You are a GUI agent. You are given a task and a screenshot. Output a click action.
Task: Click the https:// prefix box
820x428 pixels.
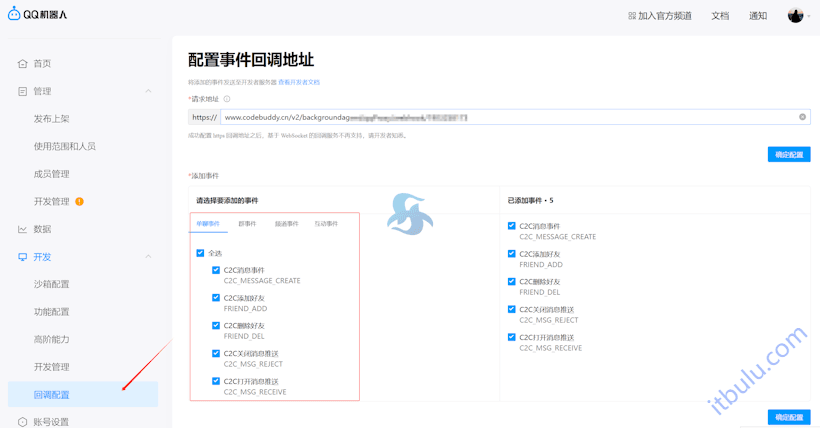pyautogui.click(x=204, y=117)
